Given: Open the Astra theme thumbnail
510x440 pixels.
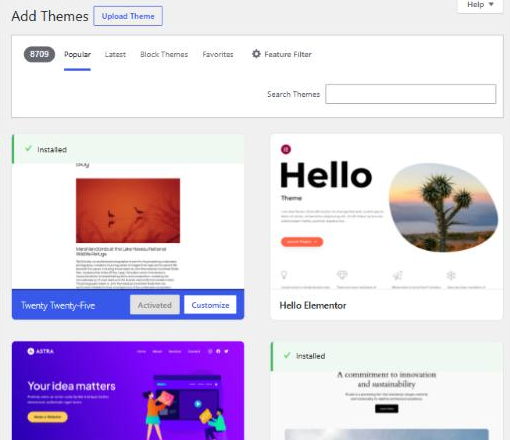Looking at the screenshot, I should pyautogui.click(x=128, y=391).
